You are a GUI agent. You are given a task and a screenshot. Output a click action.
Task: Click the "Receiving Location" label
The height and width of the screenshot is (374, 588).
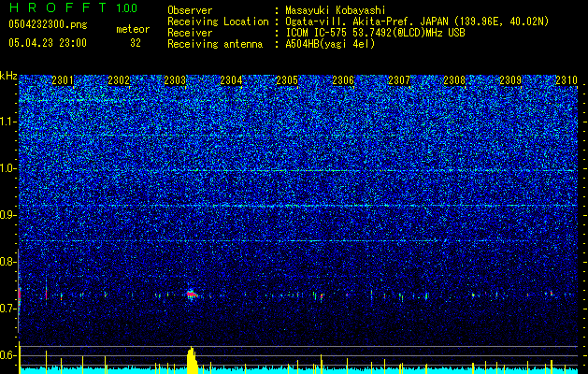[218, 22]
